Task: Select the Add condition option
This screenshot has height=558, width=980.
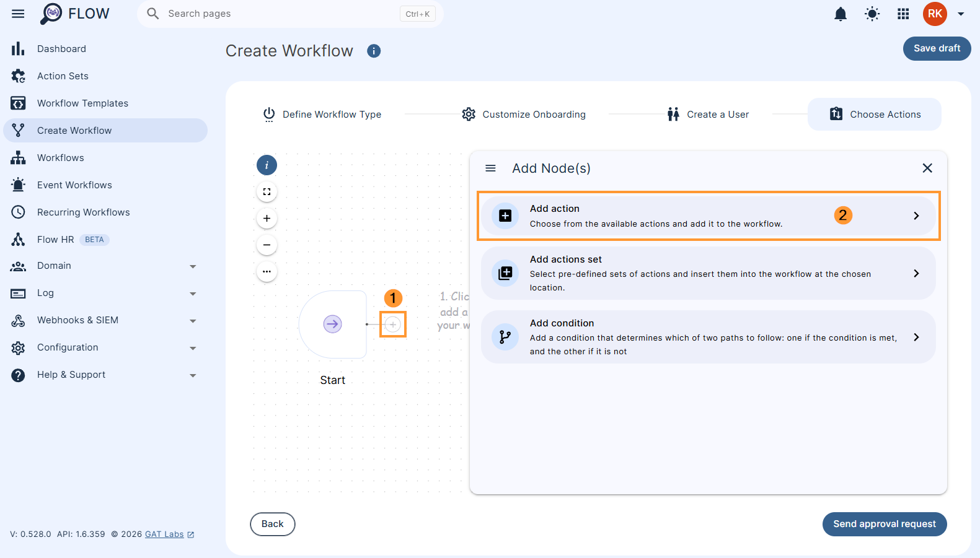Action: [709, 337]
